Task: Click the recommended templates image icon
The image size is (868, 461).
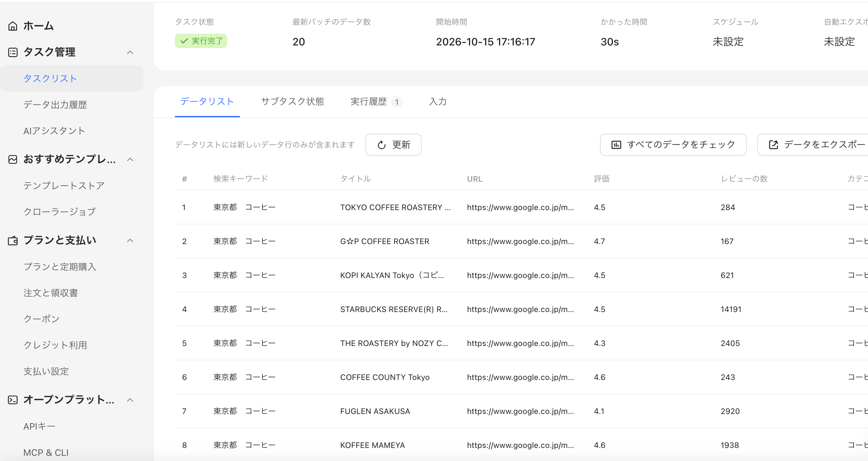Action: pyautogui.click(x=13, y=159)
